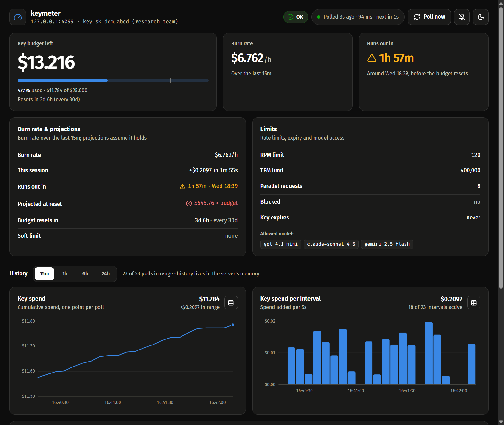This screenshot has width=504, height=425.
Task: Click the gemini-2.5-flash model chip
Action: click(387, 244)
